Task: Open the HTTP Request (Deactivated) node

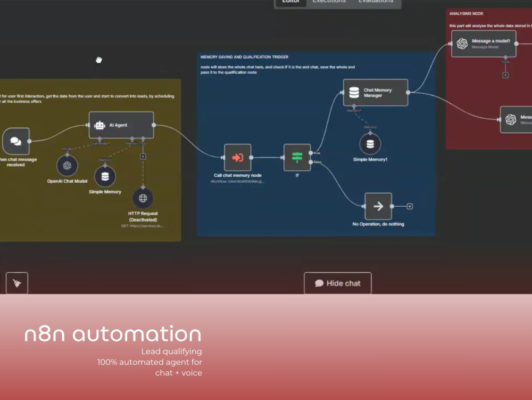Action: coord(143,198)
